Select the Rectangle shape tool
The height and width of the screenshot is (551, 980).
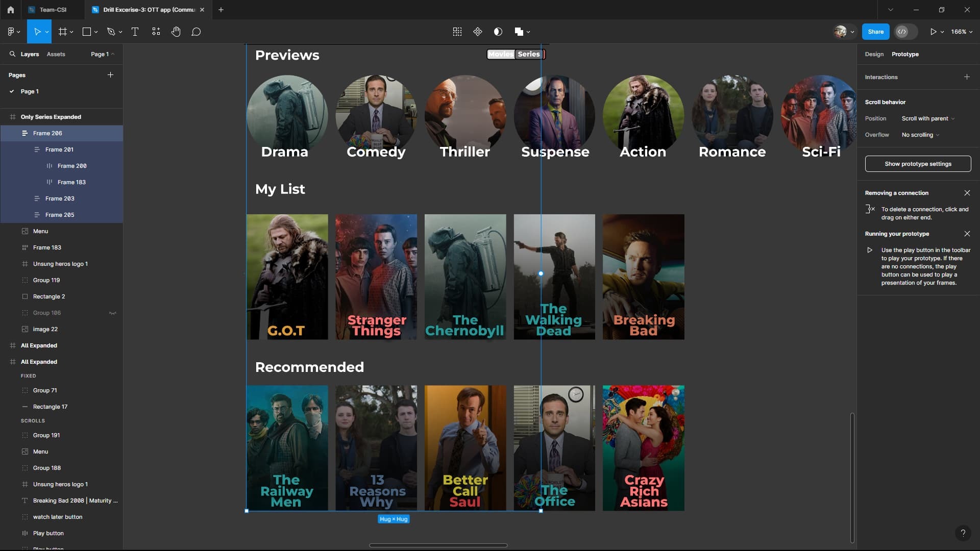tap(87, 32)
